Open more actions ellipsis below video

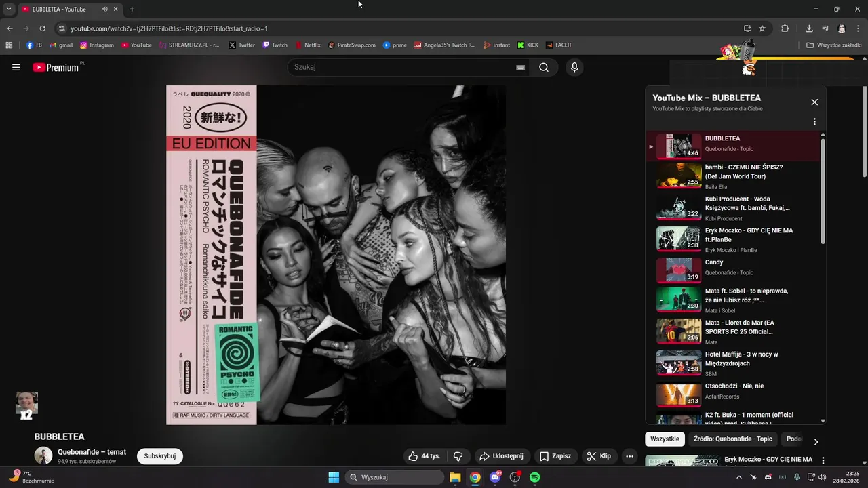(629, 456)
